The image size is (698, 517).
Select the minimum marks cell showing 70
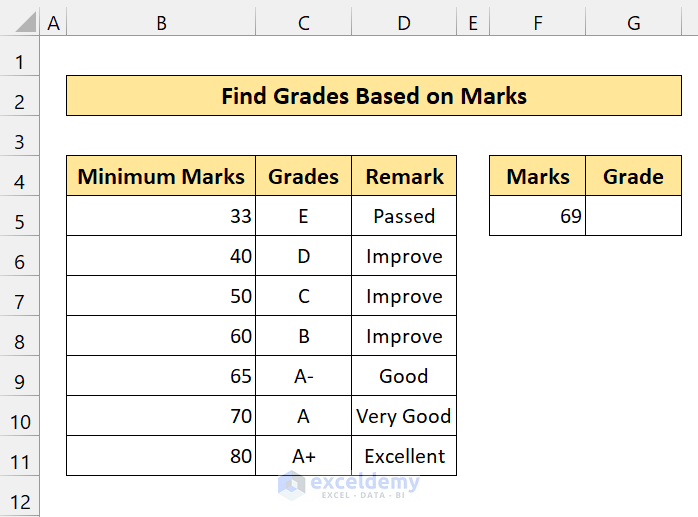pyautogui.click(x=161, y=416)
